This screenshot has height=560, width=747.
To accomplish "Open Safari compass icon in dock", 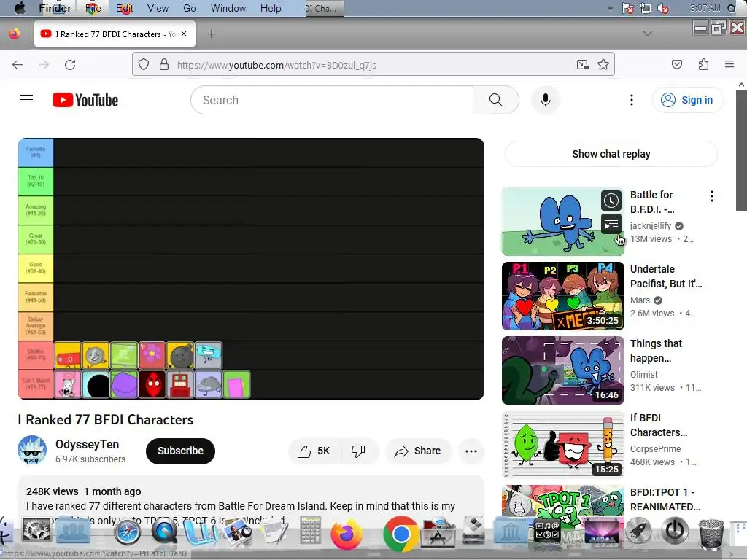I will click(127, 532).
